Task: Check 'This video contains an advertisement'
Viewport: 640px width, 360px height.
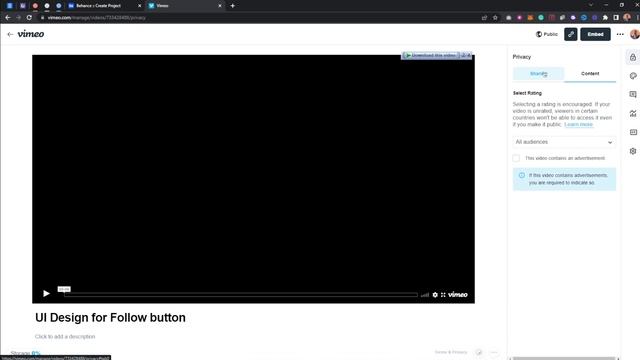Action: (x=516, y=158)
